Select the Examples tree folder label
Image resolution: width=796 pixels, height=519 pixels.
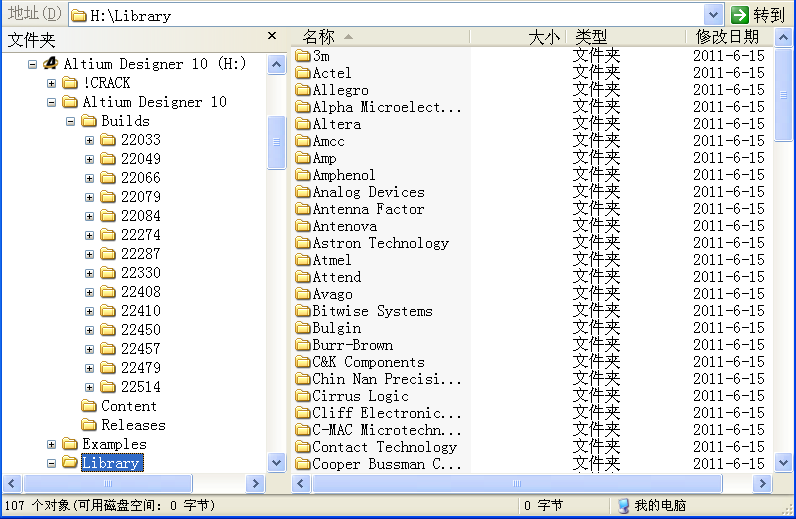114,444
